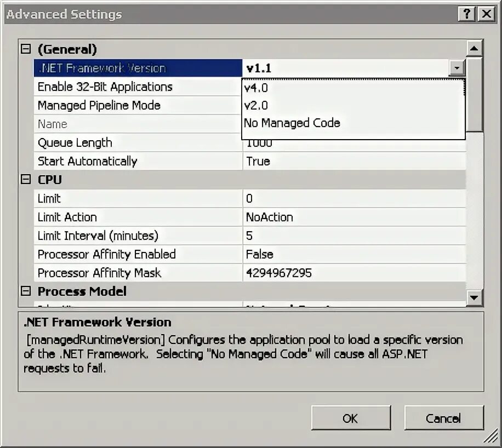Click the OK button
The image size is (502, 448).
[351, 418]
